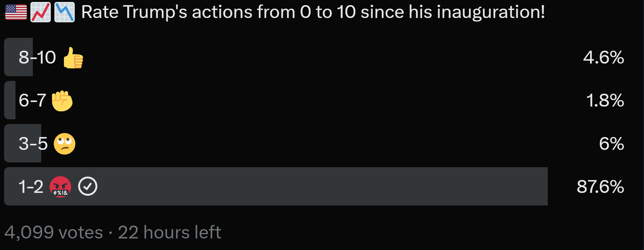Click the 87.6% result bar
Image resolution: width=644 pixels, height=250 pixels.
276,186
